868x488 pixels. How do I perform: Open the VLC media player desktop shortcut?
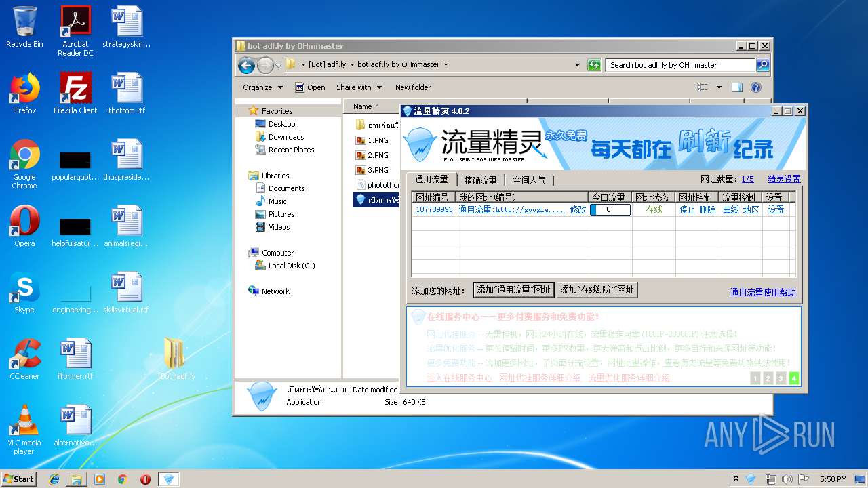coord(24,430)
